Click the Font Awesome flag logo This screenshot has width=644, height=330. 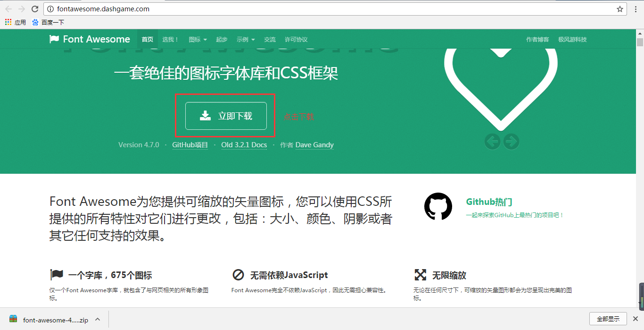[54, 39]
